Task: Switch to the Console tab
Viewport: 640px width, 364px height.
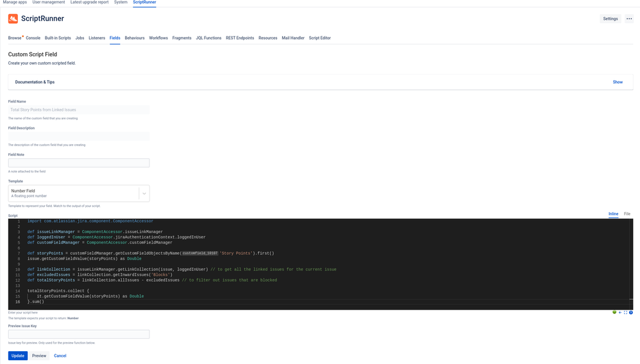Action: pyautogui.click(x=33, y=38)
